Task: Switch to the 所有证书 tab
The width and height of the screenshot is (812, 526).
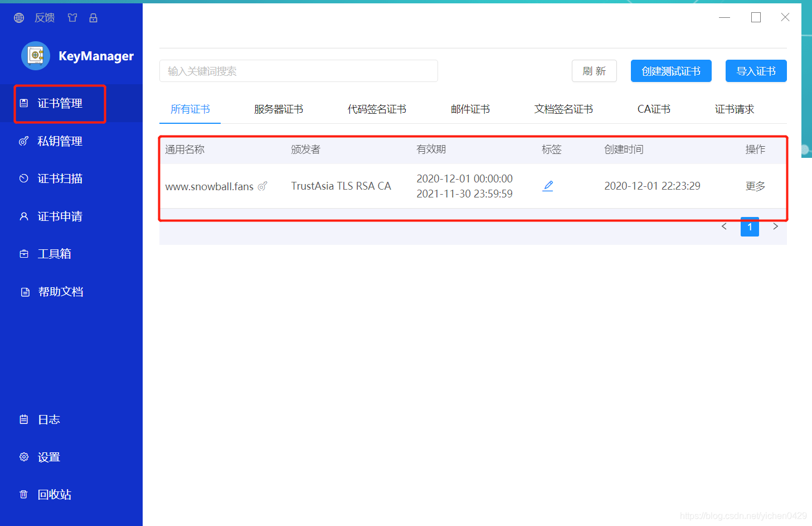Action: tap(190, 109)
